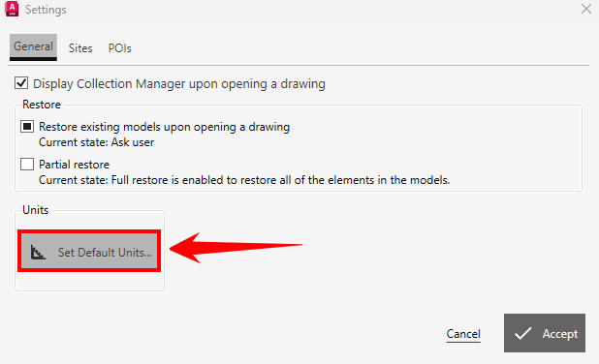
Task: Enable the Partial restore checkbox
Action: coord(27,164)
